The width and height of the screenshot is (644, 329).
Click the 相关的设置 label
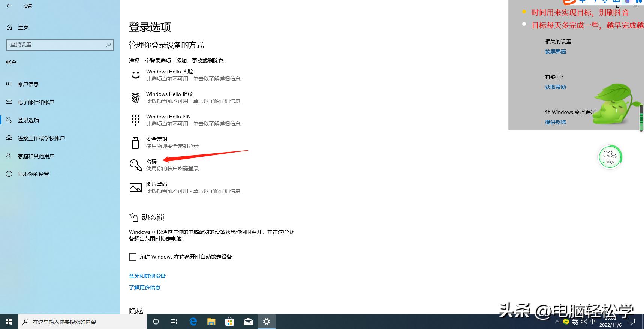pos(558,42)
